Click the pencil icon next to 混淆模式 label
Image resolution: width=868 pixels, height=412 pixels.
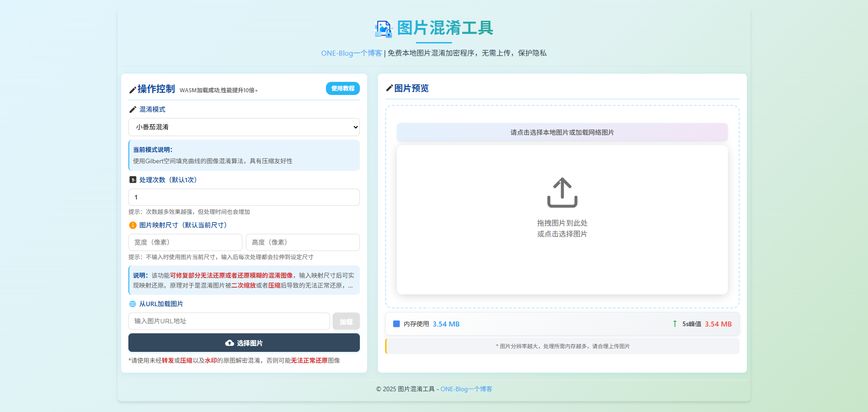[132, 109]
